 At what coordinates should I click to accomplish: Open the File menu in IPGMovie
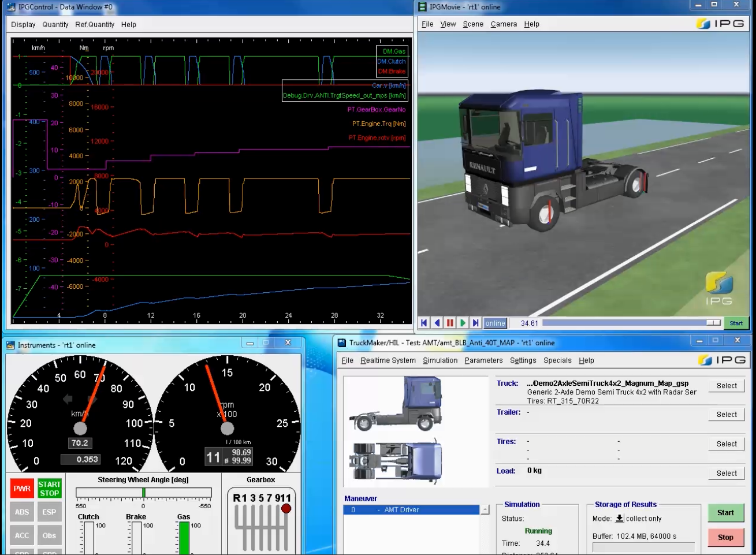pos(427,24)
